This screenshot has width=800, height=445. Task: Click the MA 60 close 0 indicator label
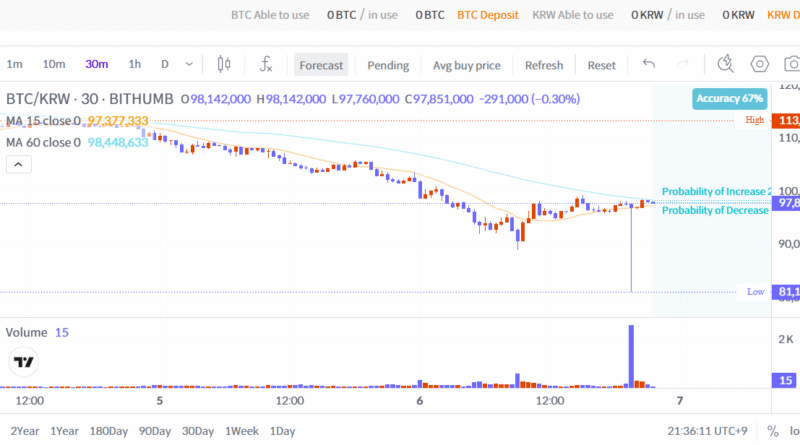(x=43, y=142)
